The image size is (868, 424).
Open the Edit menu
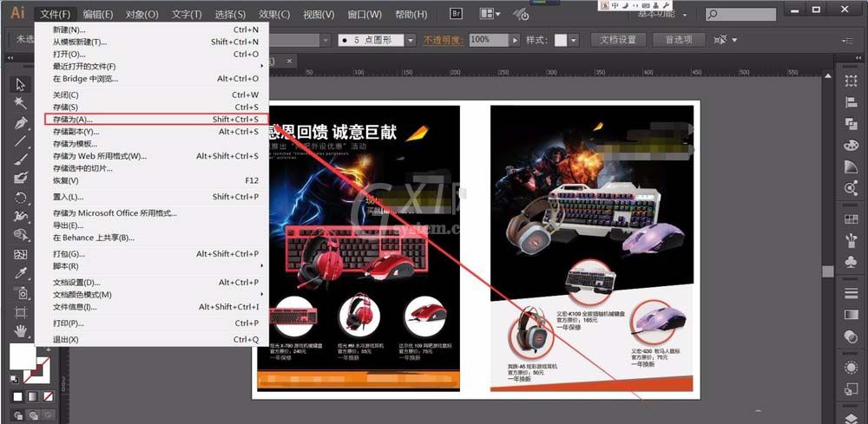pos(98,14)
